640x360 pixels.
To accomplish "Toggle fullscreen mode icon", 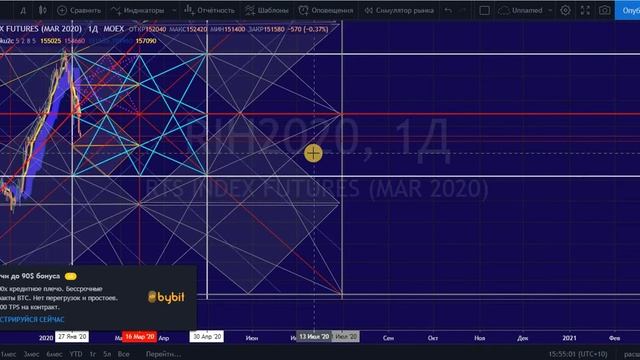I will (585, 11).
